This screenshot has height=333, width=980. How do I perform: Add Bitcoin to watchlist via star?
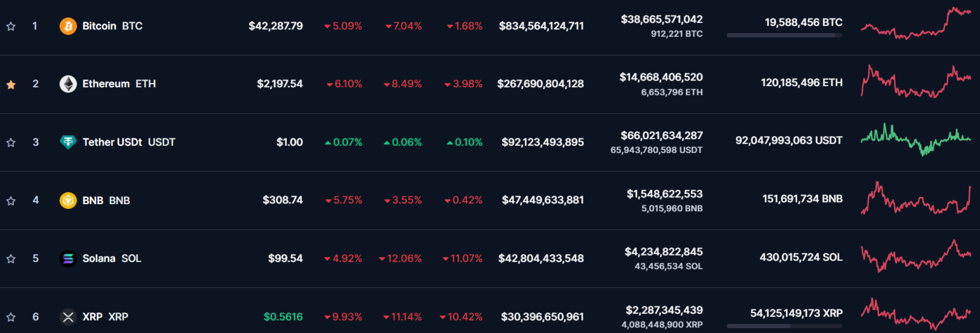pyautogui.click(x=11, y=26)
